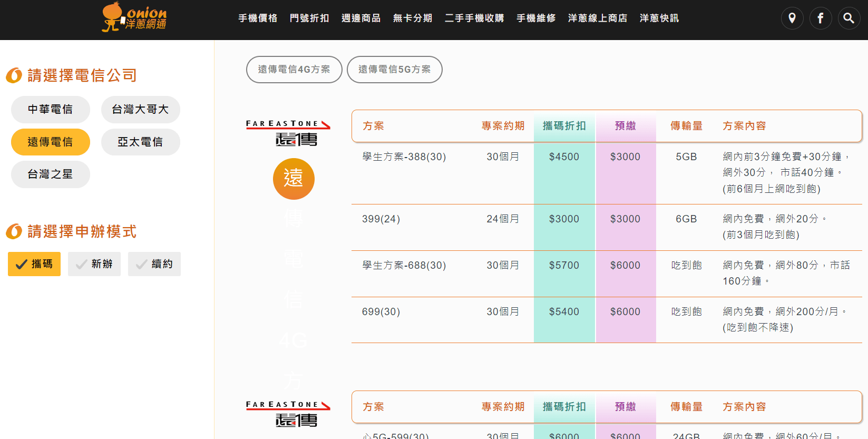Toggle the 攜碼 application mode
The height and width of the screenshot is (439, 868).
34,264
